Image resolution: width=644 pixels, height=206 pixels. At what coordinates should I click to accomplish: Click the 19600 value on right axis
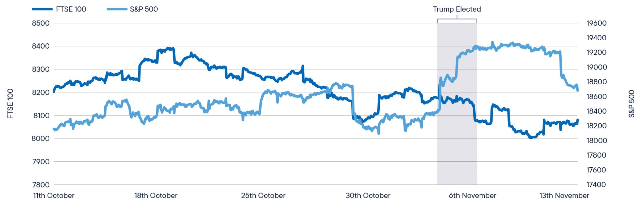[596, 23]
